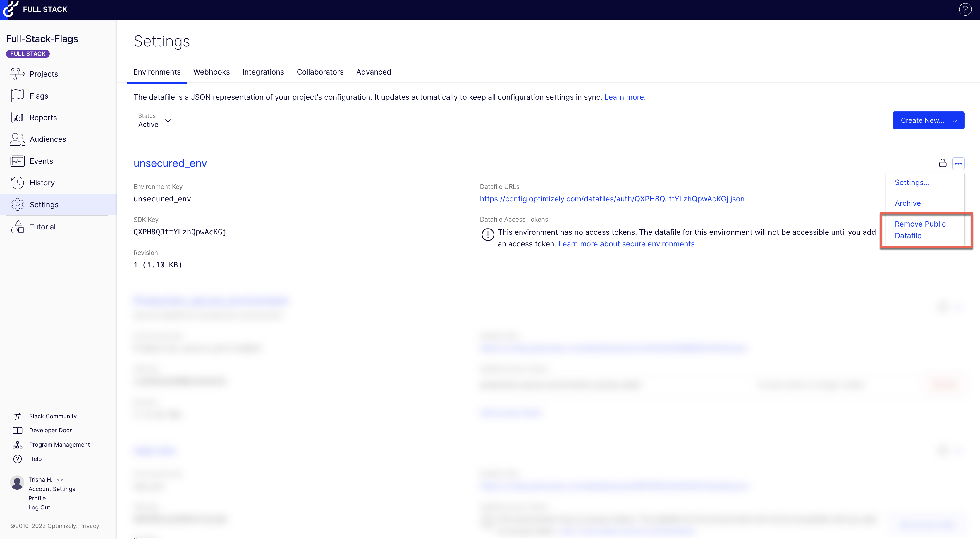Open the unsecured_env environment title
980x539 pixels.
point(170,163)
